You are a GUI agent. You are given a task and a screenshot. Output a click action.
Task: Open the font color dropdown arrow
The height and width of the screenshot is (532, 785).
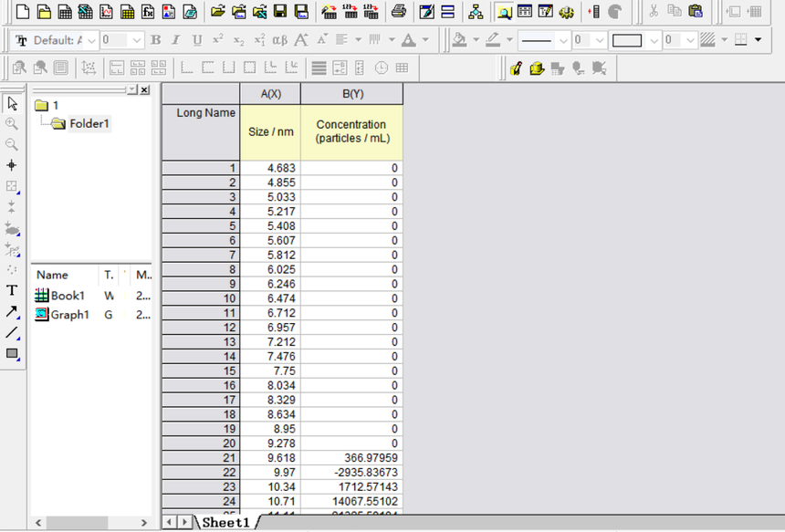click(x=425, y=40)
